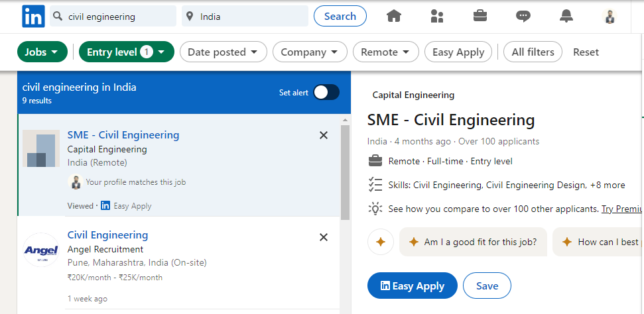Click 'Skills: Civil Engineering' text line
644x314 pixels.
point(507,185)
